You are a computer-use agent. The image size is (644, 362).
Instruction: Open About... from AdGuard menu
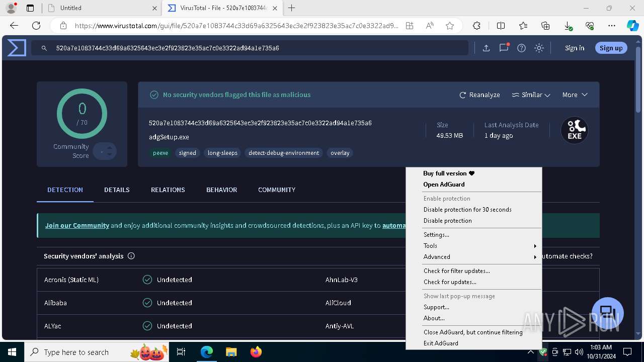click(x=473, y=318)
